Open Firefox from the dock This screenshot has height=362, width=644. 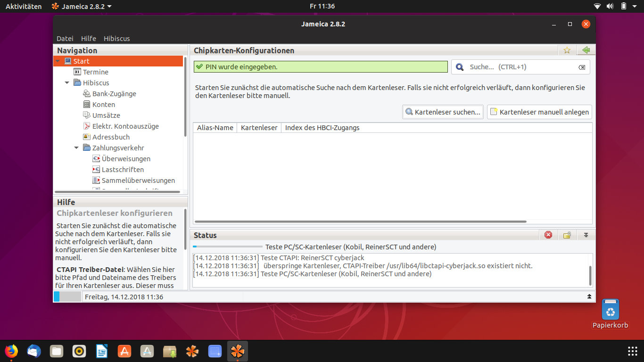11,351
